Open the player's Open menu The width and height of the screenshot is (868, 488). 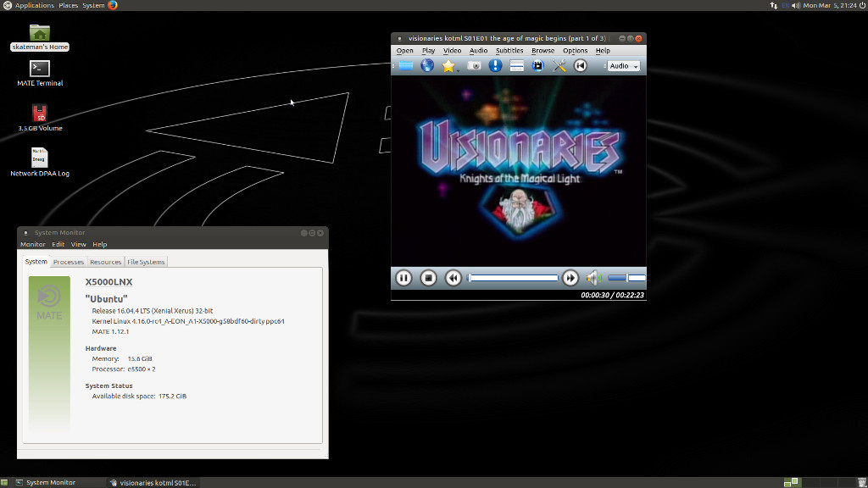pos(404,50)
